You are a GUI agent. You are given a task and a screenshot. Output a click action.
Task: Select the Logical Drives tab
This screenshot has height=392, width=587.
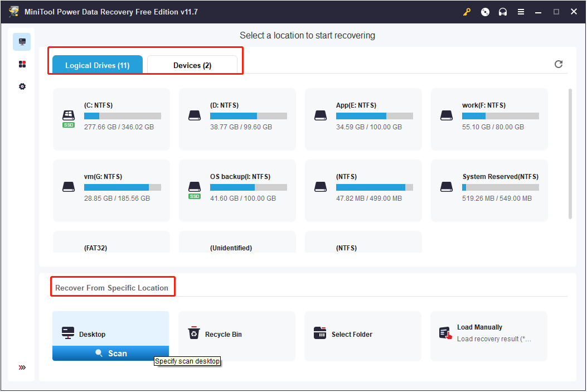[96, 65]
